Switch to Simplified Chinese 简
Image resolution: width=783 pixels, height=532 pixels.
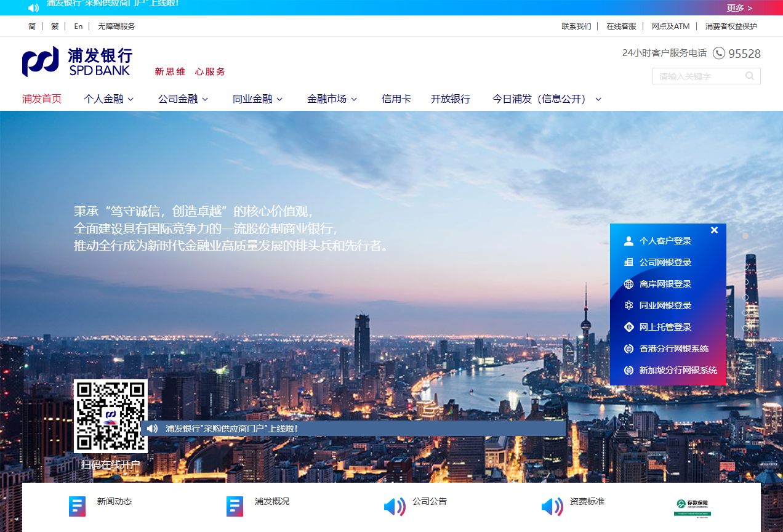32,26
